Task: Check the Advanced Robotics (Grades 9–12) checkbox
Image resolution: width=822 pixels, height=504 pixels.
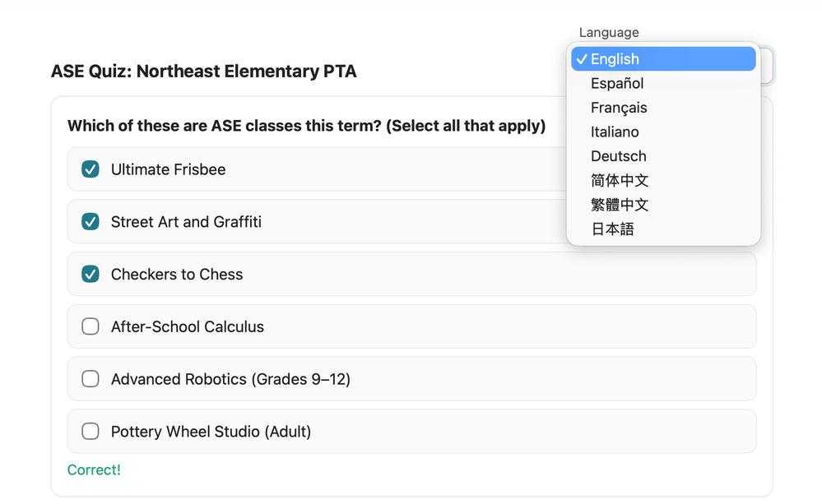Action: [x=91, y=379]
